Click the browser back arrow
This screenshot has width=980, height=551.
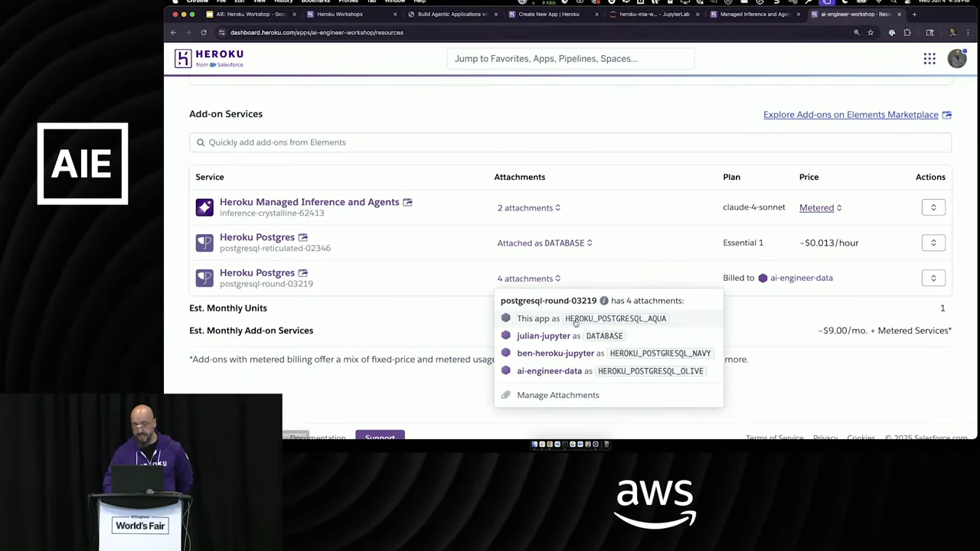pyautogui.click(x=173, y=32)
